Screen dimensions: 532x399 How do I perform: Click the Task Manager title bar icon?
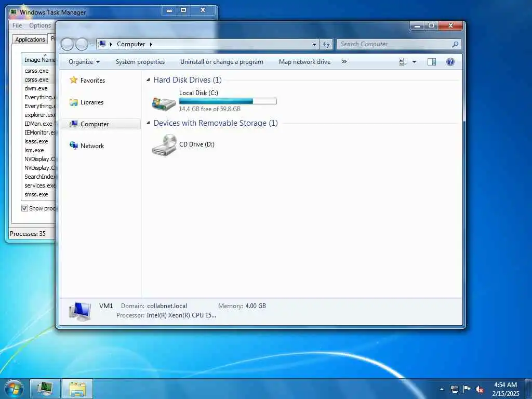tap(14, 12)
